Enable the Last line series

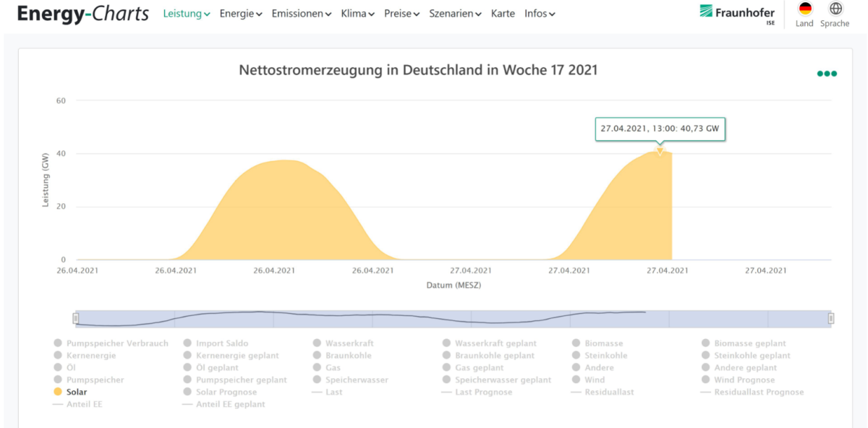point(333,392)
